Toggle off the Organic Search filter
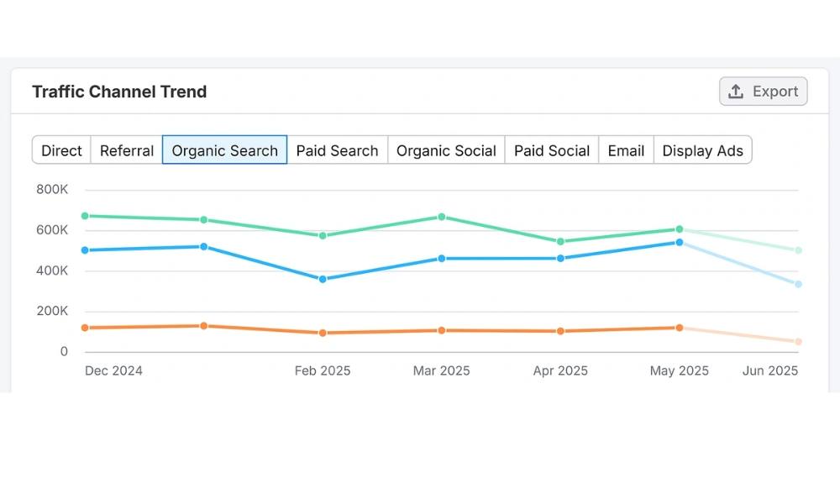Screen dimensions: 840x504 click(x=224, y=150)
